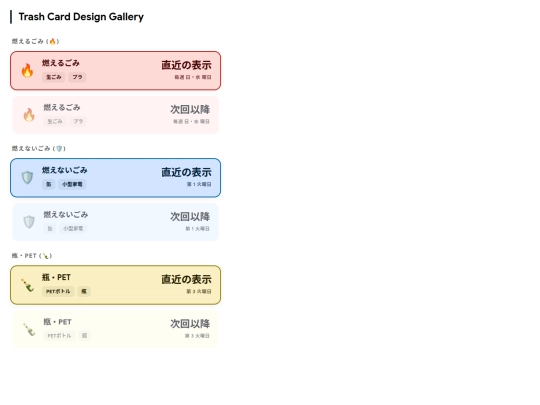Viewport: 540px width, 405px height.
Task: Click the 燃えるごみ title on the faded pink card
Action: [x=62, y=107]
